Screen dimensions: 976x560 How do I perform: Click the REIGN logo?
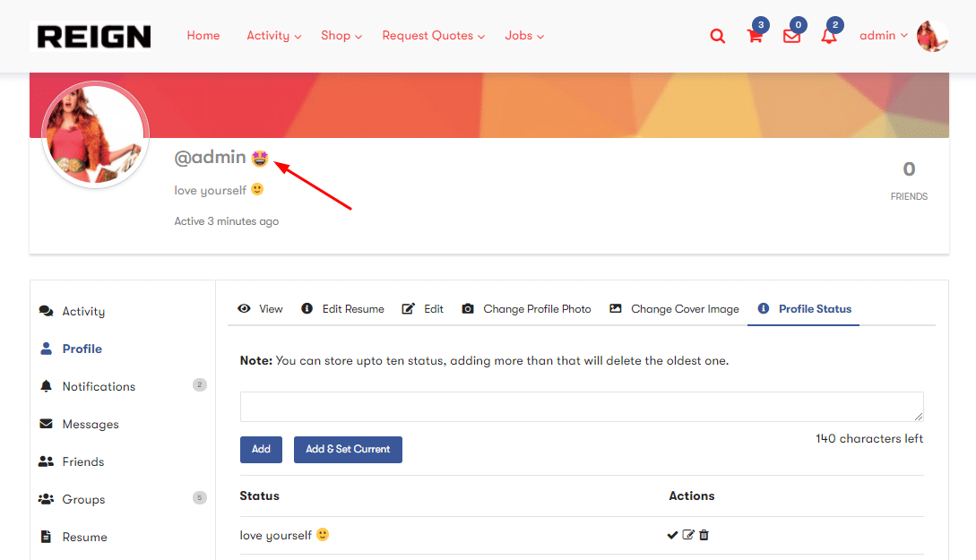click(x=94, y=37)
